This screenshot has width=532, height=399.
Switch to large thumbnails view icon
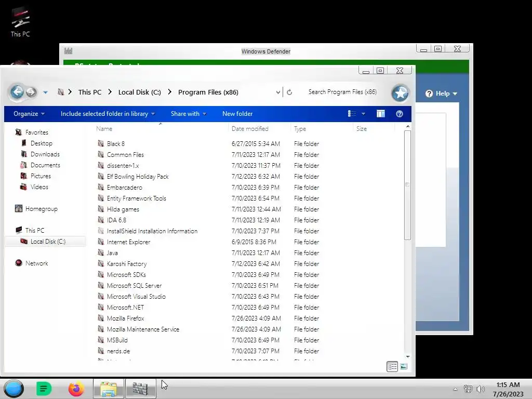tap(404, 366)
